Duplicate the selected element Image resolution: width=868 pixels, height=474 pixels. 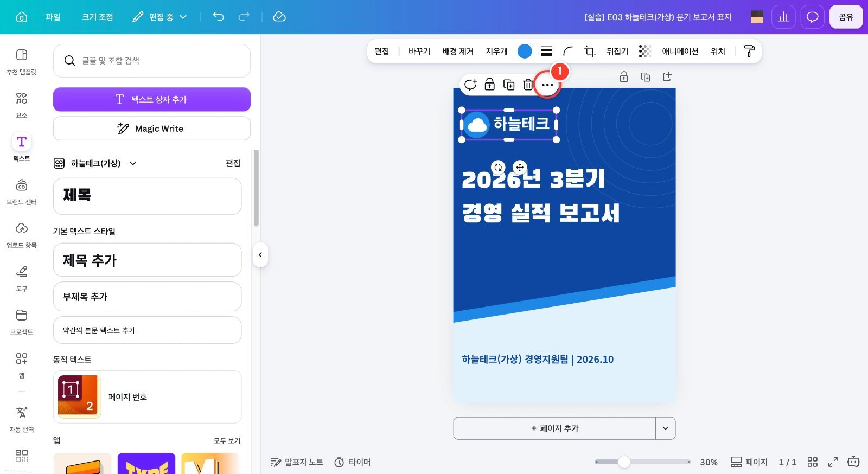pyautogui.click(x=509, y=85)
